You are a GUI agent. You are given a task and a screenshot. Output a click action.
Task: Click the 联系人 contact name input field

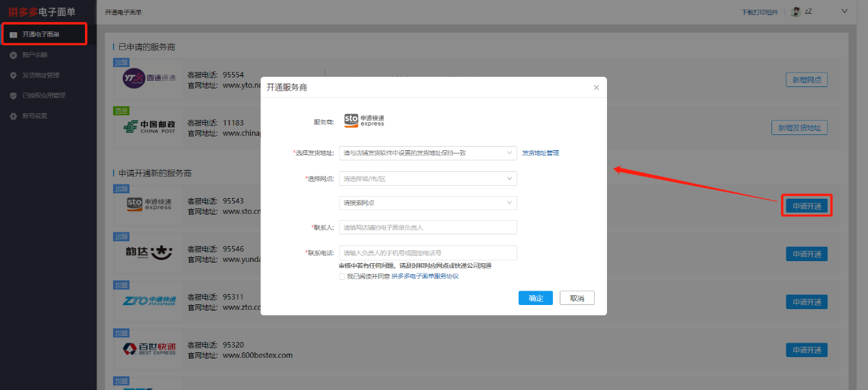coord(427,228)
